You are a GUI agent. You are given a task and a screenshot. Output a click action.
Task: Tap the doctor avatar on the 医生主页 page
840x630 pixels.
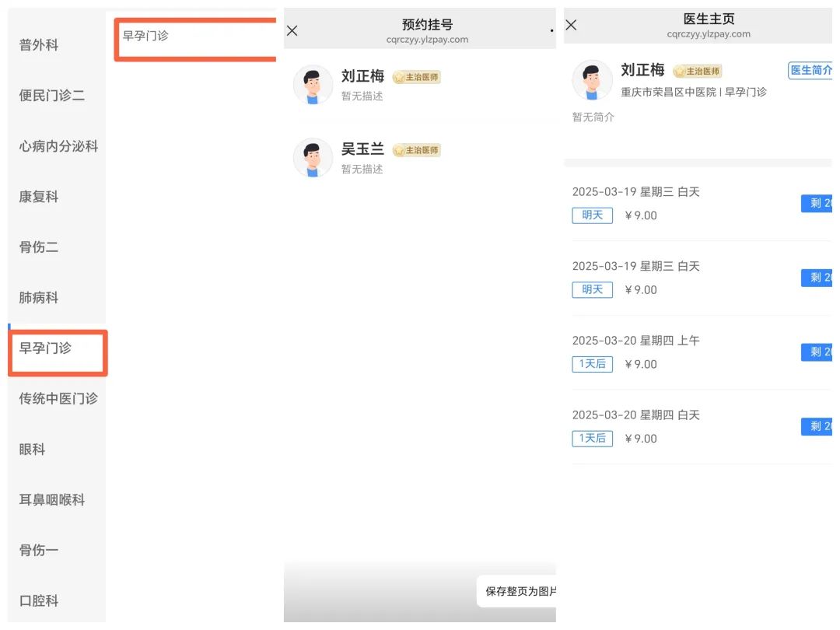[592, 80]
